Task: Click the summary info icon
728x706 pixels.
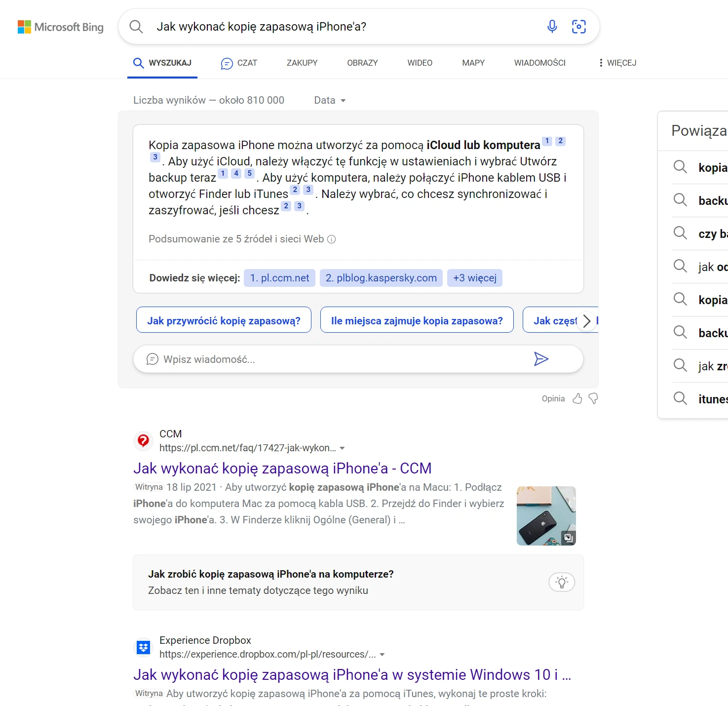Action: (332, 239)
